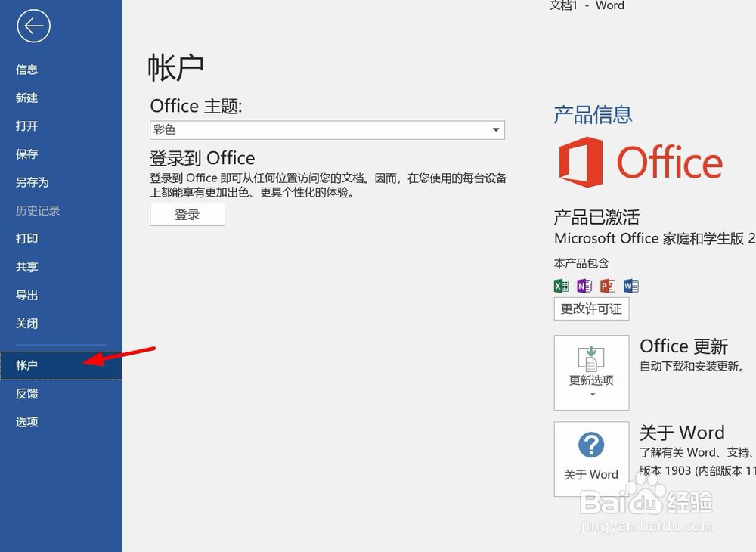Click the Excel icon under 本产品包含
756x552 pixels.
(x=561, y=286)
